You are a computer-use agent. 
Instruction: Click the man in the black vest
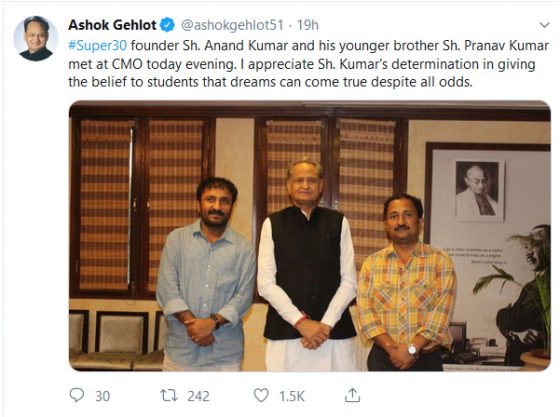coord(307,264)
